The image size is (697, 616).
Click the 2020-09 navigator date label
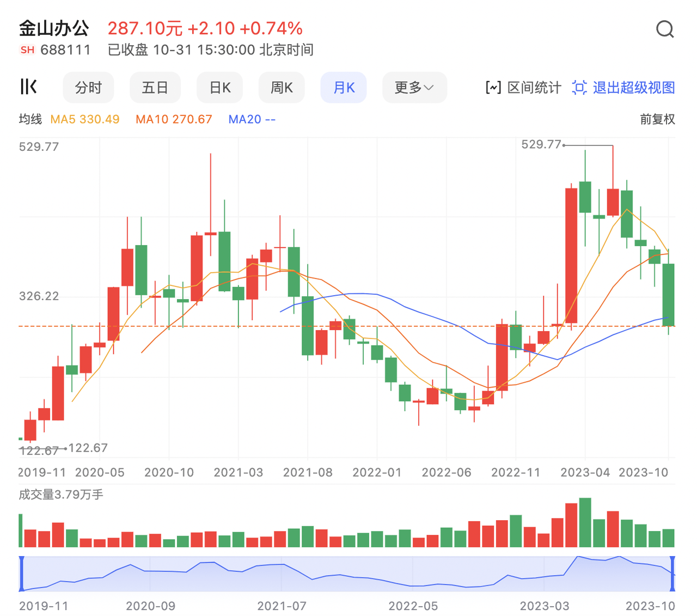(x=150, y=606)
